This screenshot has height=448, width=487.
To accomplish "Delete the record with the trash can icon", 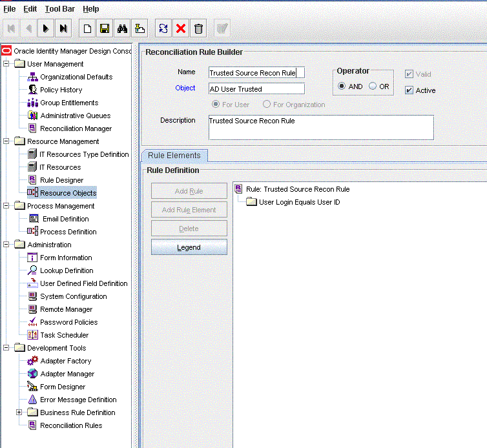I will pos(198,28).
